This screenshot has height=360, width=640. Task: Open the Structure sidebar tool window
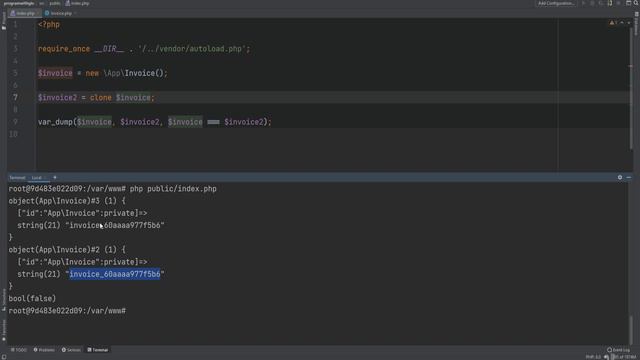(4, 300)
